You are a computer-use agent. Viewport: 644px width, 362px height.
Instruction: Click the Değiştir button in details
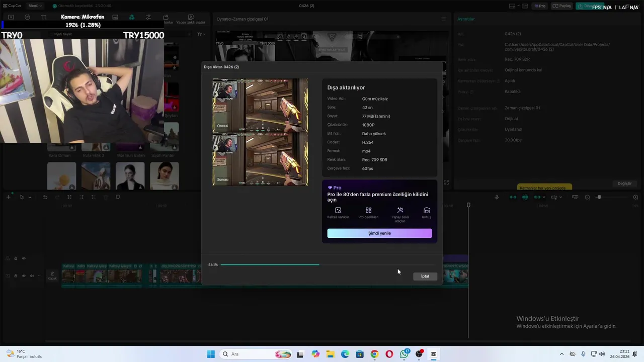point(624,184)
